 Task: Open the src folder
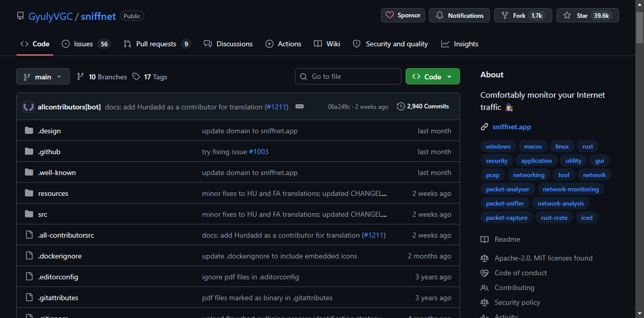coord(43,214)
